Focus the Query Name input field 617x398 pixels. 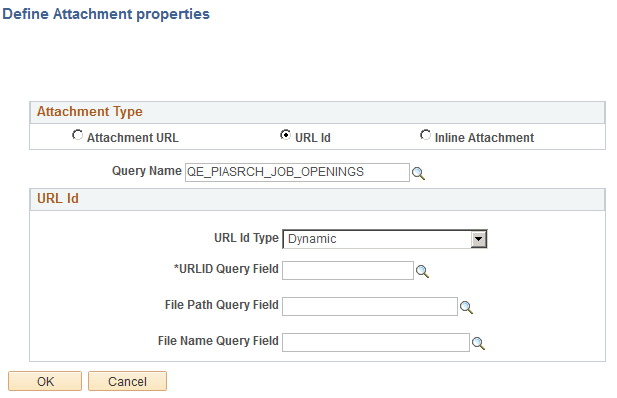[297, 172]
